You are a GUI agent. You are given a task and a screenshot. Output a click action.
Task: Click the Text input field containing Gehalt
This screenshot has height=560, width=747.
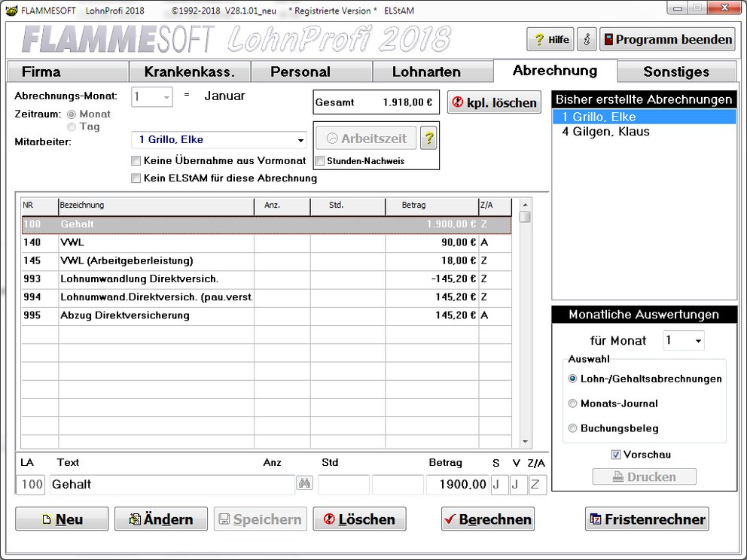172,484
